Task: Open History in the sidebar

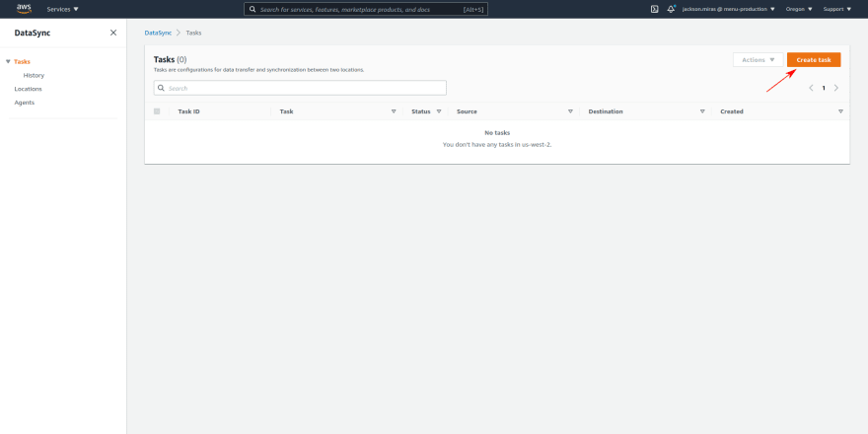Action: tap(34, 75)
